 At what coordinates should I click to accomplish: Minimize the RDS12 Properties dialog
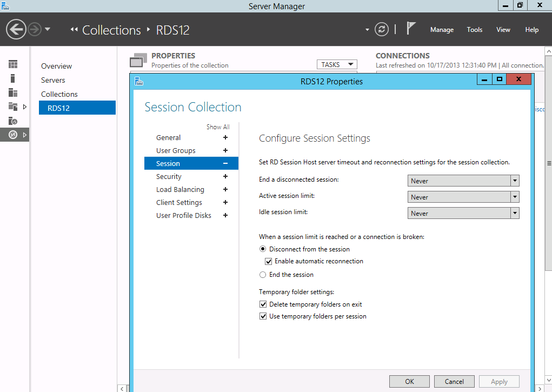(484, 79)
